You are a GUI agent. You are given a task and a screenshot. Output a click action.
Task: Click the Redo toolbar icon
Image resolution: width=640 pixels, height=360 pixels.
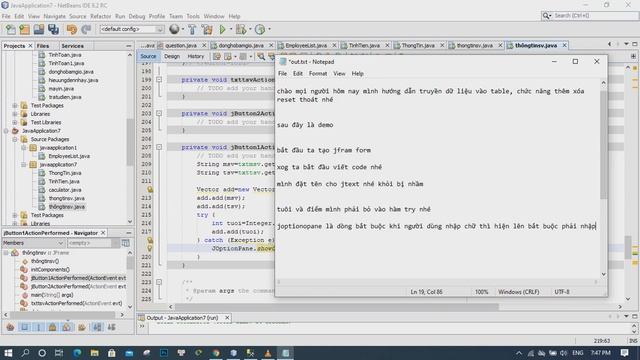pyautogui.click(x=86, y=29)
